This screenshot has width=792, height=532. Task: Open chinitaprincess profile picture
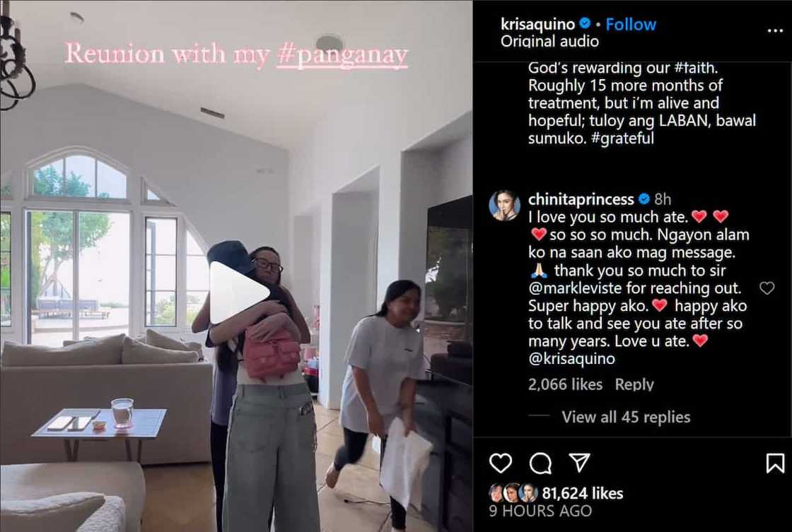pos(504,206)
